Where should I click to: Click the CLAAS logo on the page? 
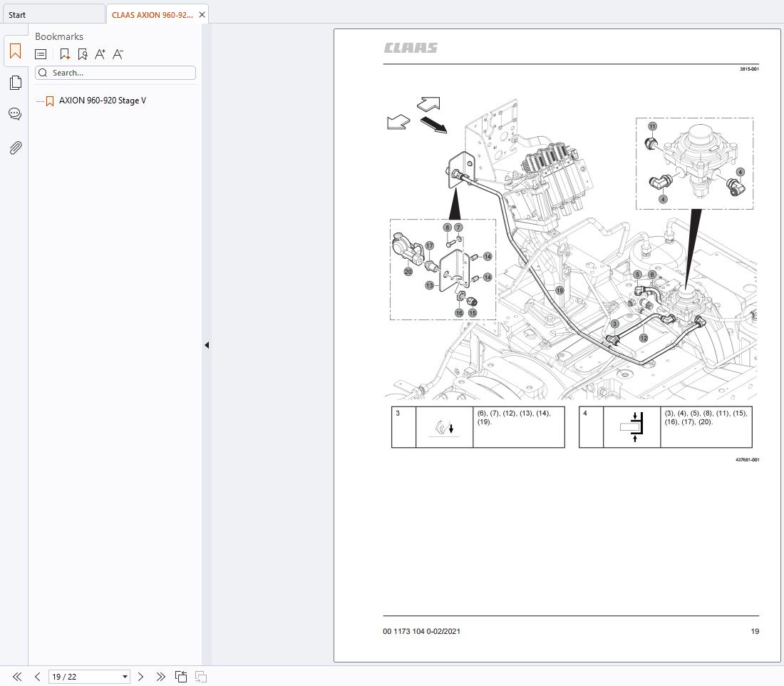(411, 48)
